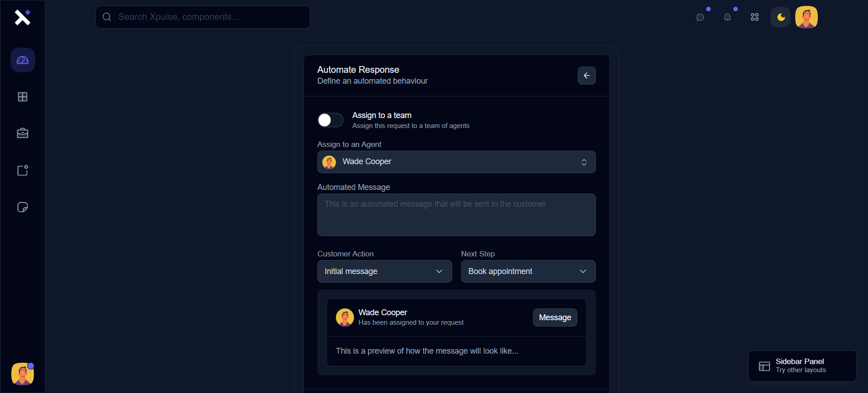Open the dashboard gauge sidebar icon

click(x=23, y=60)
